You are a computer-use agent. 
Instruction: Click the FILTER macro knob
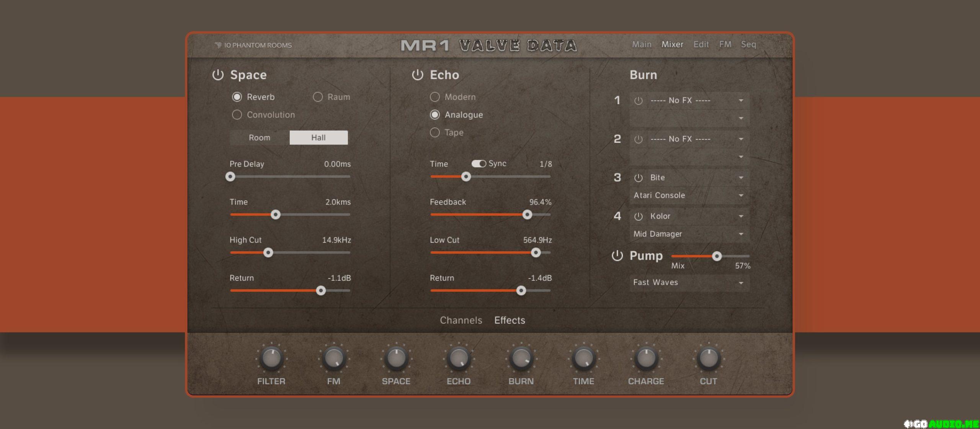(x=271, y=358)
